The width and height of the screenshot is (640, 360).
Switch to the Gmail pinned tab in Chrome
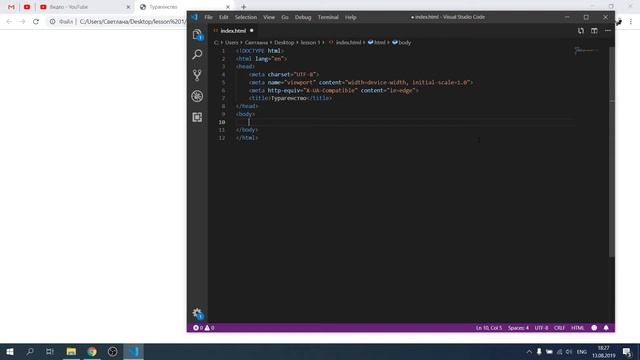click(x=11, y=7)
